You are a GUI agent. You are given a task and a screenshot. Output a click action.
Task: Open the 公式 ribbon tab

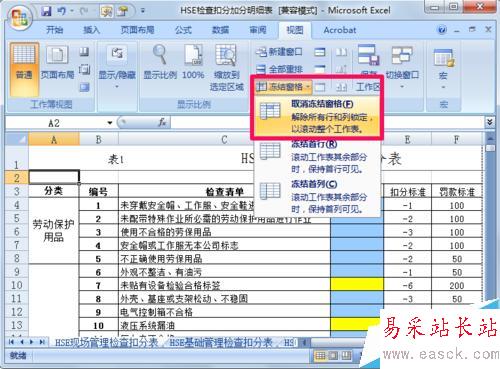[x=183, y=30]
